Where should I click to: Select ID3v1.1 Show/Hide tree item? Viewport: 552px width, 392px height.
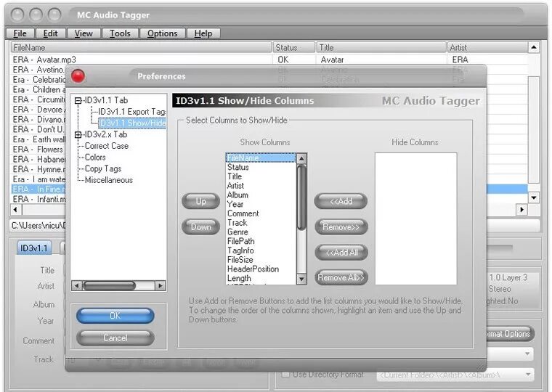click(x=132, y=123)
